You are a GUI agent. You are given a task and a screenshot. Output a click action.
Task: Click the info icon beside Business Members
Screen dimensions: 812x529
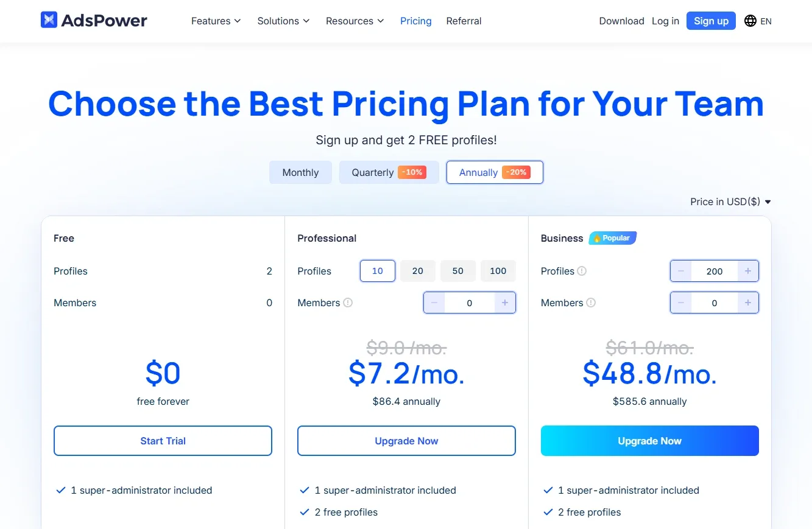pyautogui.click(x=591, y=303)
